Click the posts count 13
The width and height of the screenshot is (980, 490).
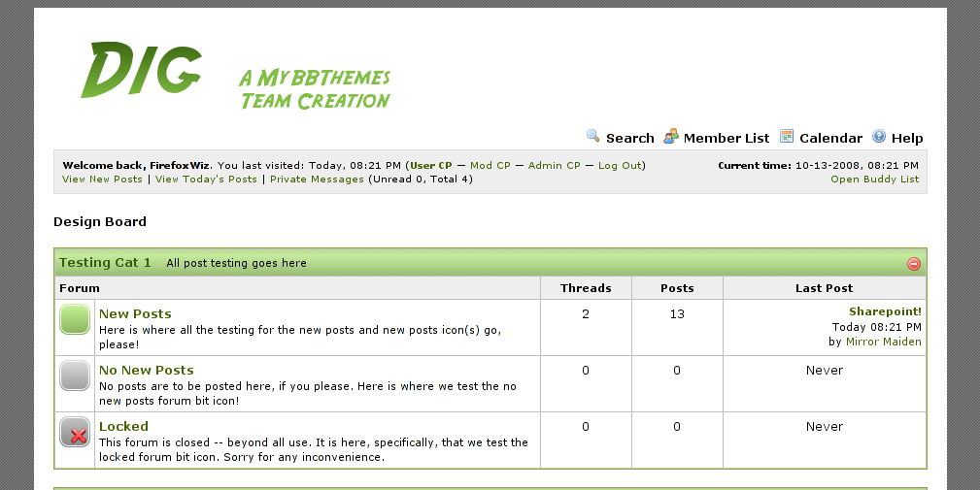point(677,314)
